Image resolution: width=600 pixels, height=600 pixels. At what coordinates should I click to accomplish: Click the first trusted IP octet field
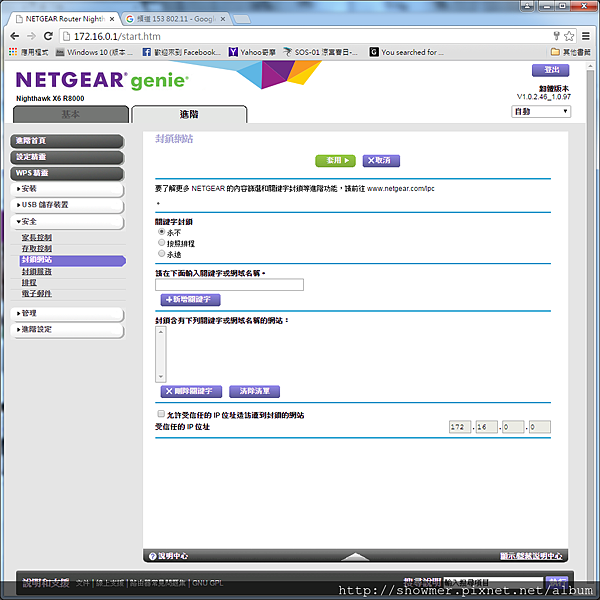coord(460,427)
